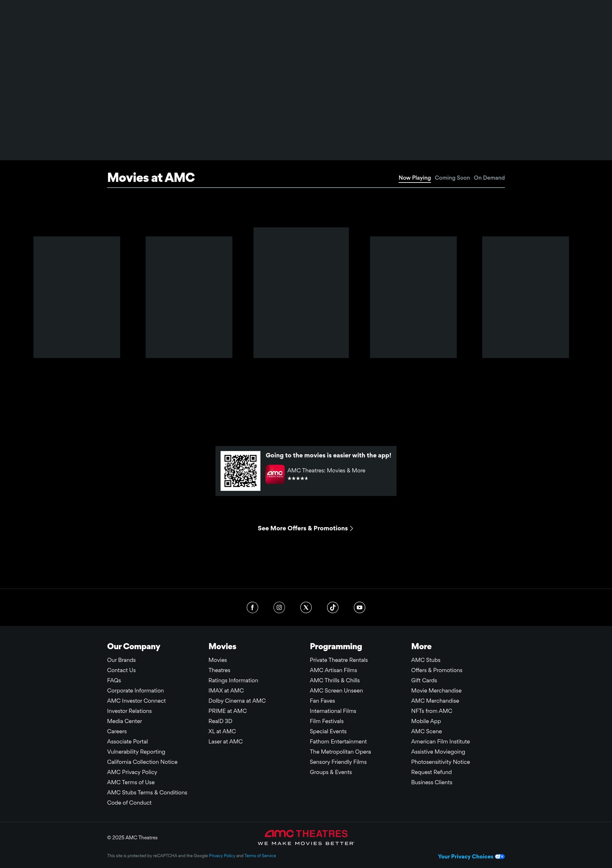Open Sensory Friendly Films link
This screenshot has height=868, width=612.
(338, 762)
